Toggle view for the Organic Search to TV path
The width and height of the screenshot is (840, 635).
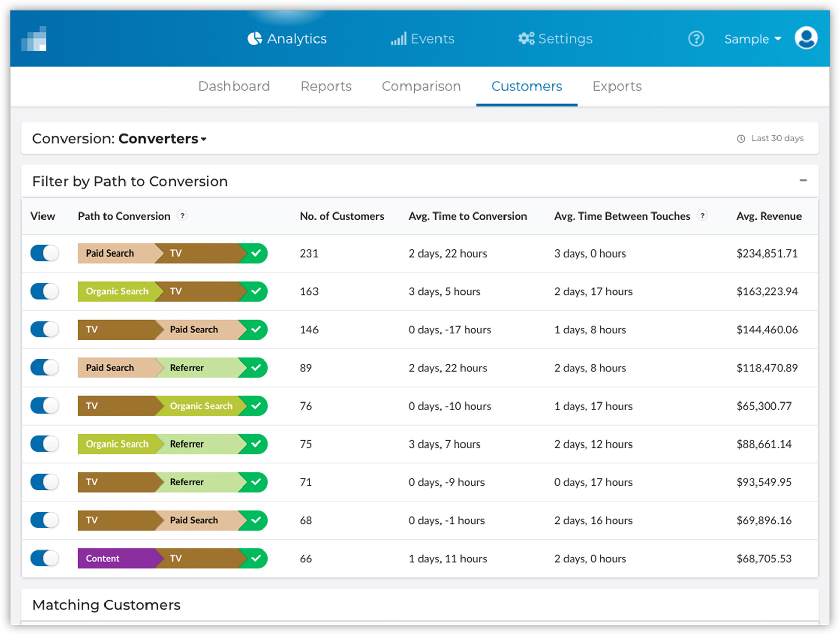click(x=45, y=291)
